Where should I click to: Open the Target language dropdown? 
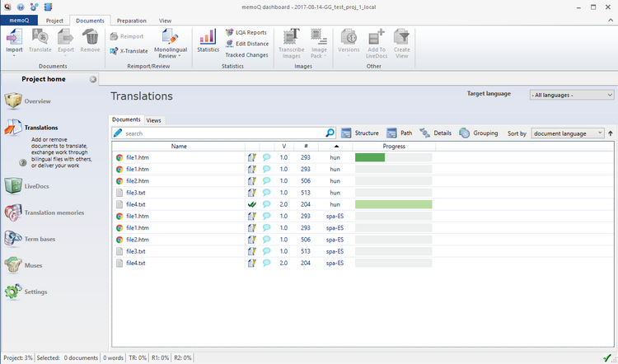(x=572, y=95)
